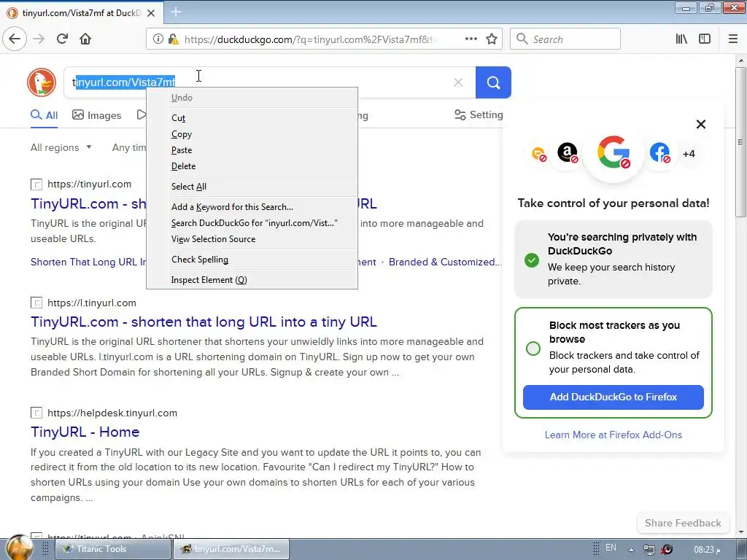Switch to the Images results tab
This screenshot has width=747, height=560.
tap(97, 115)
